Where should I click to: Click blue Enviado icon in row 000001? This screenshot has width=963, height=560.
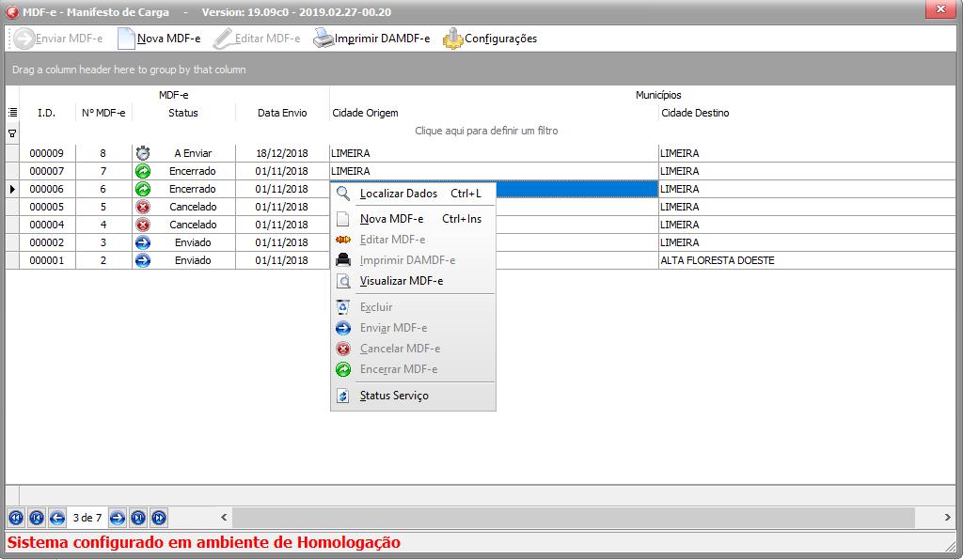click(143, 260)
